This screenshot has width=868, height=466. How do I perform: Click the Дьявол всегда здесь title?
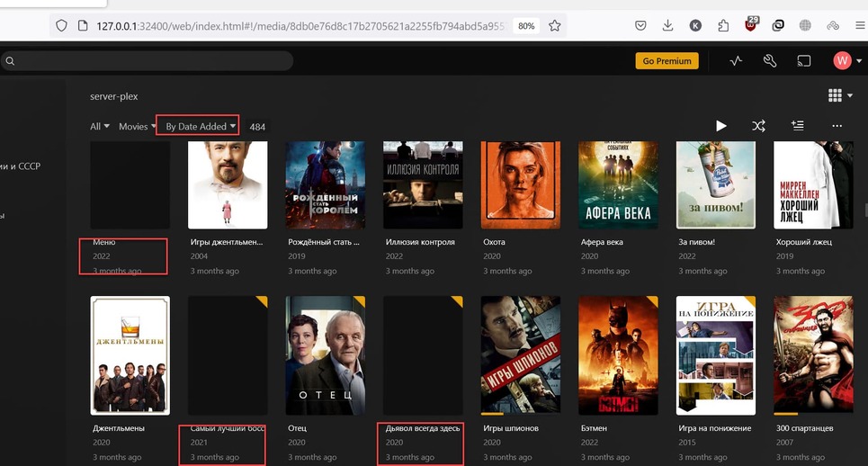click(x=423, y=428)
